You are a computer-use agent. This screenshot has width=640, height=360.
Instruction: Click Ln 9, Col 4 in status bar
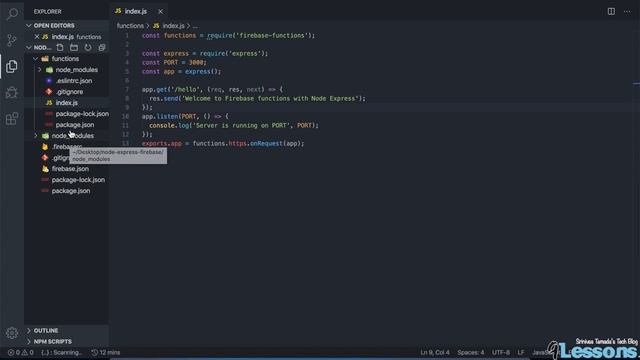point(435,352)
